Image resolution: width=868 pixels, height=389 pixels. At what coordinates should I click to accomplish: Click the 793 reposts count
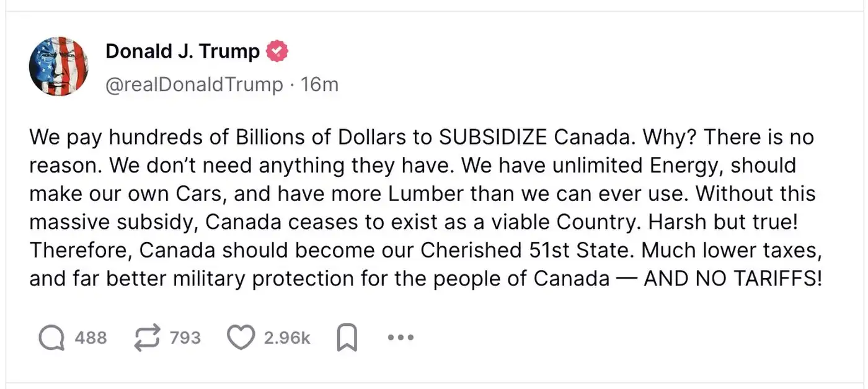(x=185, y=338)
